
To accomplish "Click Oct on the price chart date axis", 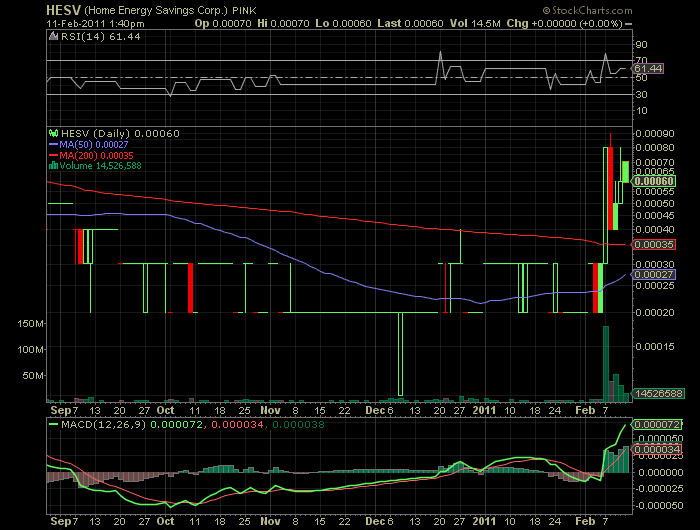I will (x=166, y=410).
